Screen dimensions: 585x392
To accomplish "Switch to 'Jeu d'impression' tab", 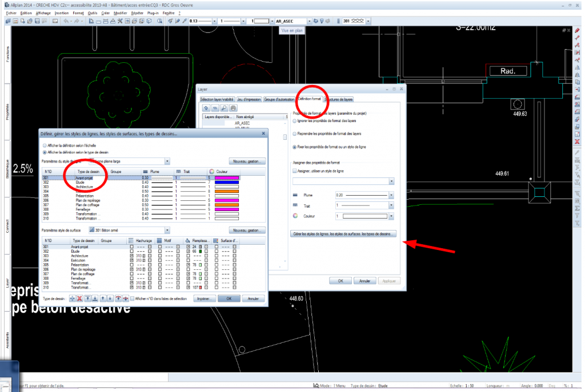I will click(249, 99).
